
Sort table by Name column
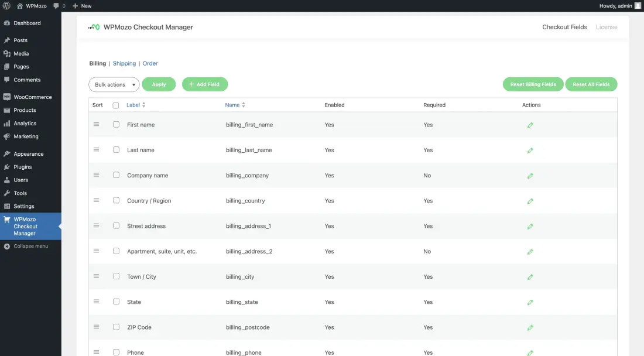point(235,105)
